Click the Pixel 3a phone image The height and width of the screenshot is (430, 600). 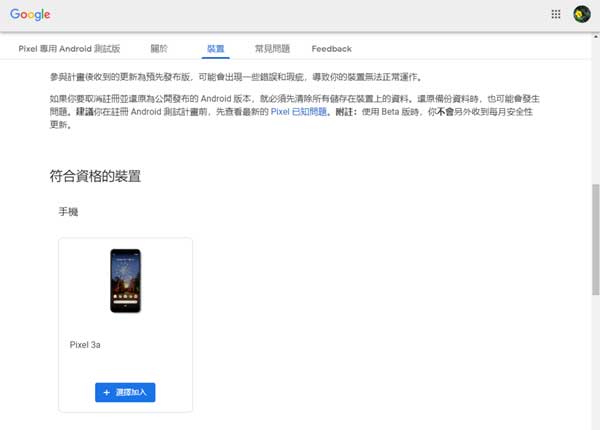[x=126, y=281]
